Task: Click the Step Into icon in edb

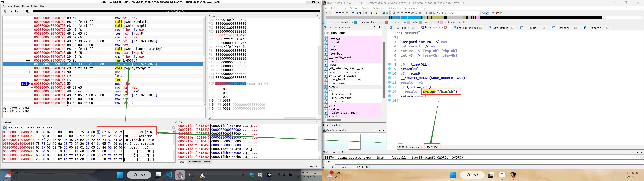Action: [11, 11]
